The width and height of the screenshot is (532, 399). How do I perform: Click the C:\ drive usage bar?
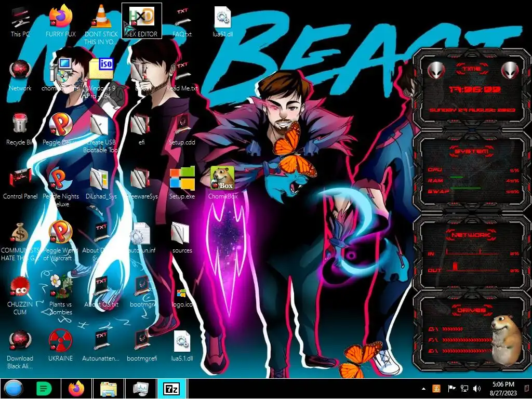tap(453, 329)
